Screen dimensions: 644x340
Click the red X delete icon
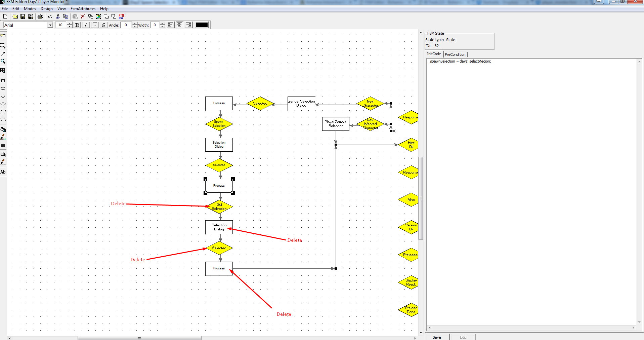coord(83,16)
